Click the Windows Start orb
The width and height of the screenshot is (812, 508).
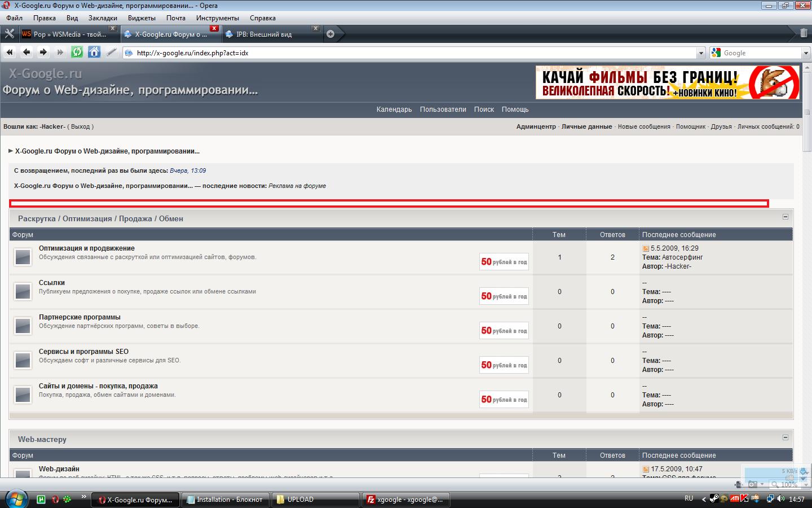16,499
